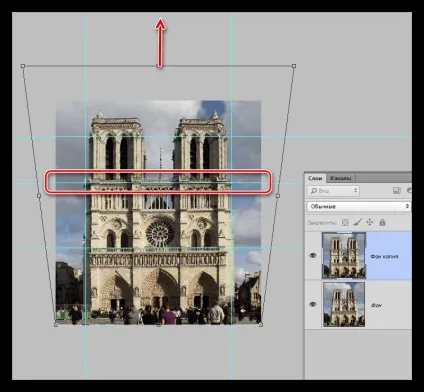This screenshot has height=392, width=424.
Task: Lock transparent pixels of layer
Action: (345, 222)
